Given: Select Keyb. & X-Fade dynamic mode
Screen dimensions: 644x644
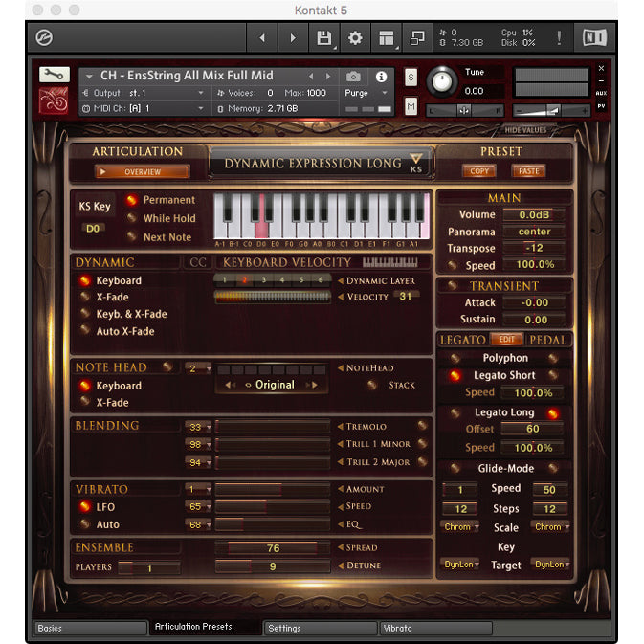Looking at the screenshot, I should (85, 313).
